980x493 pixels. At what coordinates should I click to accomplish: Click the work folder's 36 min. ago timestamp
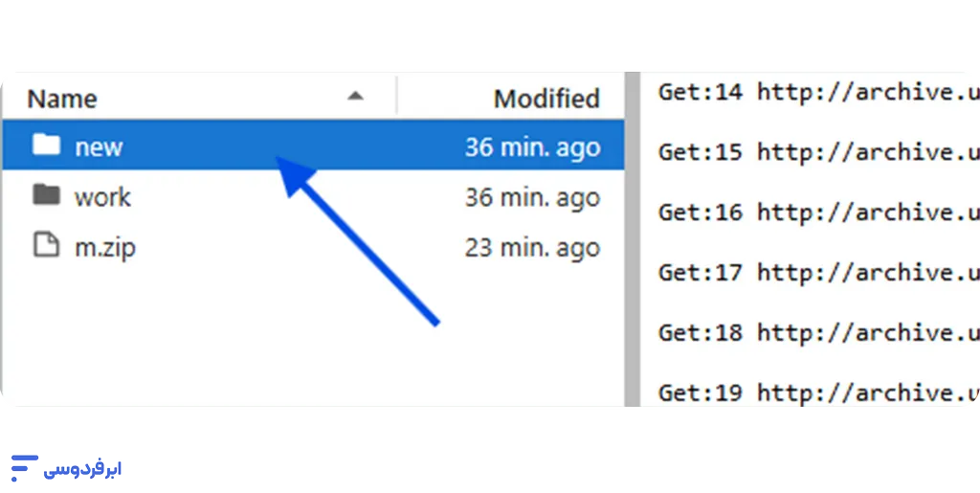pos(532,198)
